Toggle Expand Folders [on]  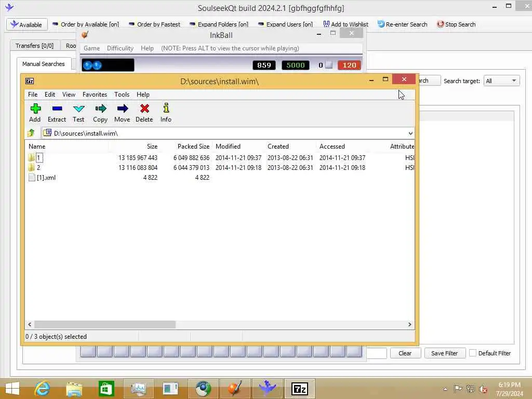(219, 24)
